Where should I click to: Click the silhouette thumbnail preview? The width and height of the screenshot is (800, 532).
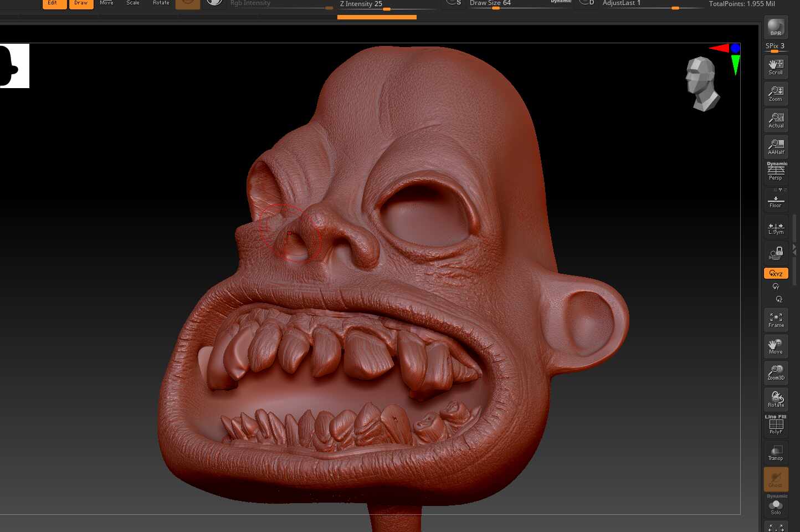point(14,66)
